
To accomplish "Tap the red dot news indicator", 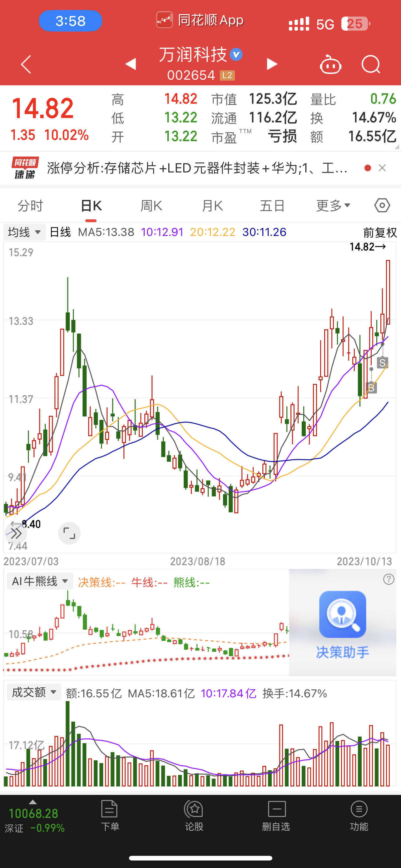I will coord(368,168).
